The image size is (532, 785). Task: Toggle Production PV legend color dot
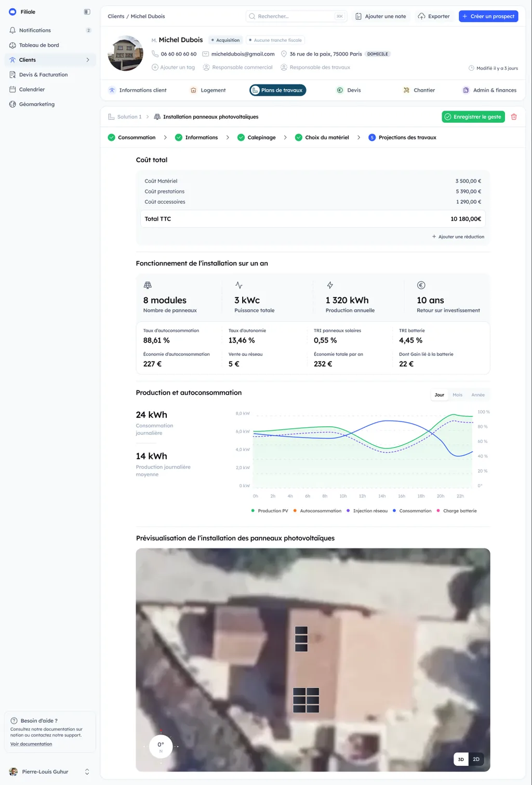tap(253, 511)
